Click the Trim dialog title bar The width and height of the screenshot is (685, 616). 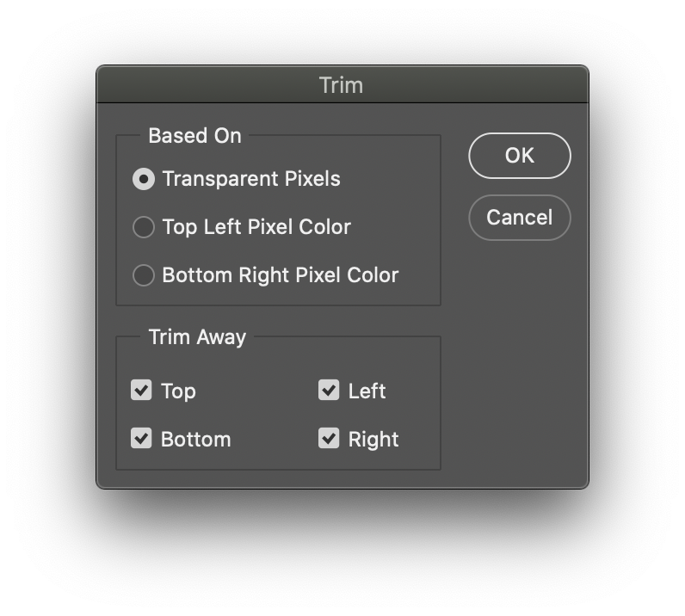coord(342,85)
